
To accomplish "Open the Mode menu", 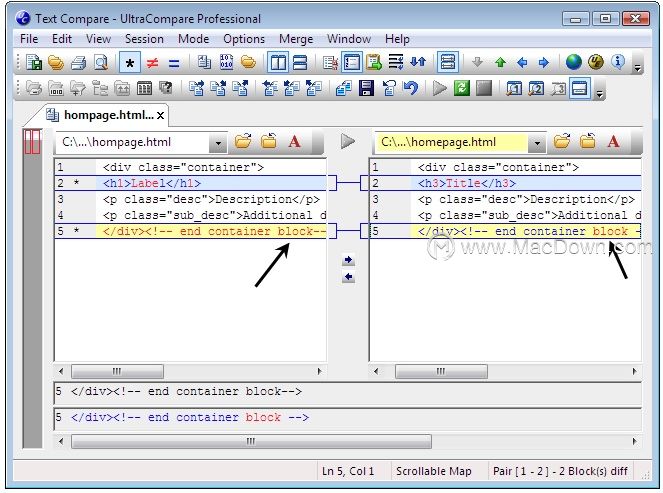I will tap(194, 39).
